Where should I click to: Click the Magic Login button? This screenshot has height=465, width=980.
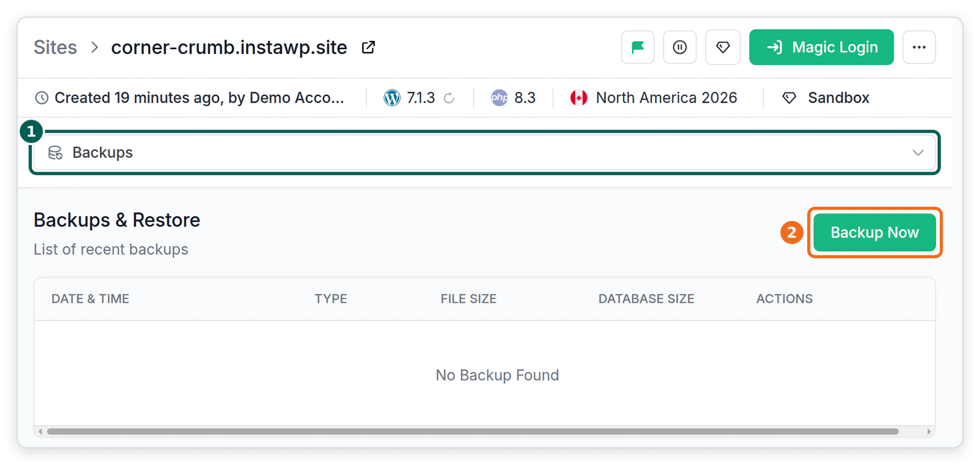coord(821,47)
